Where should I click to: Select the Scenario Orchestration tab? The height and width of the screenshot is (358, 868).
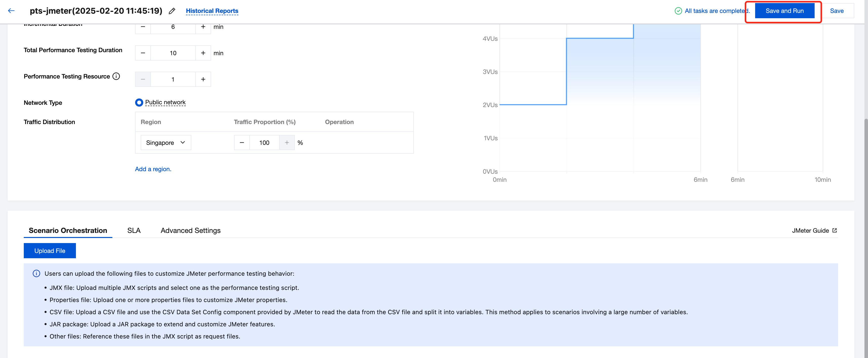coord(68,230)
